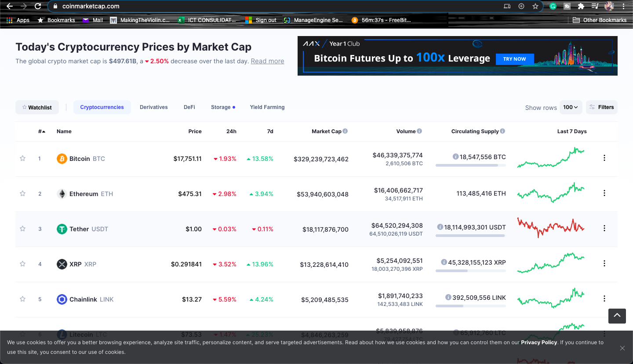Image resolution: width=633 pixels, height=364 pixels.
Task: Open the Show rows 100 dropdown
Action: point(571,107)
